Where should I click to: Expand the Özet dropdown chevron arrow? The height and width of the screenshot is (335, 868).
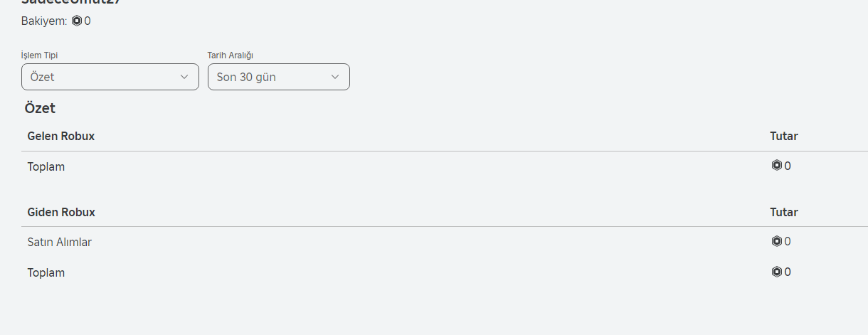pyautogui.click(x=184, y=77)
